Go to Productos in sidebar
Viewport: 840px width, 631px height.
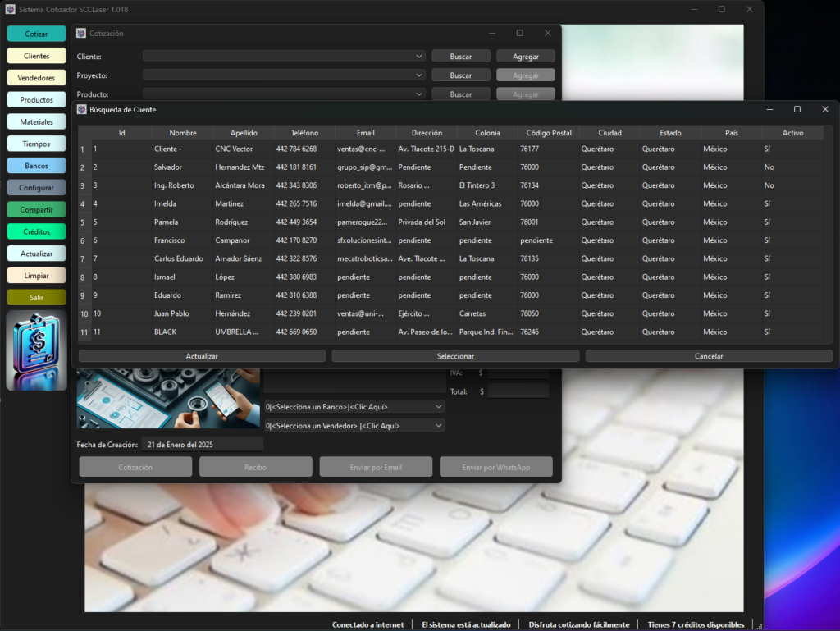point(36,99)
